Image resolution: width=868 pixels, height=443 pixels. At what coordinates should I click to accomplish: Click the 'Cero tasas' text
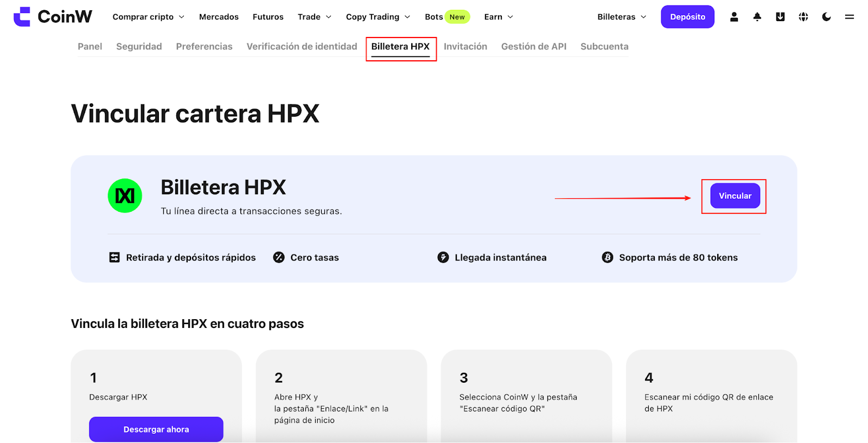tap(315, 257)
